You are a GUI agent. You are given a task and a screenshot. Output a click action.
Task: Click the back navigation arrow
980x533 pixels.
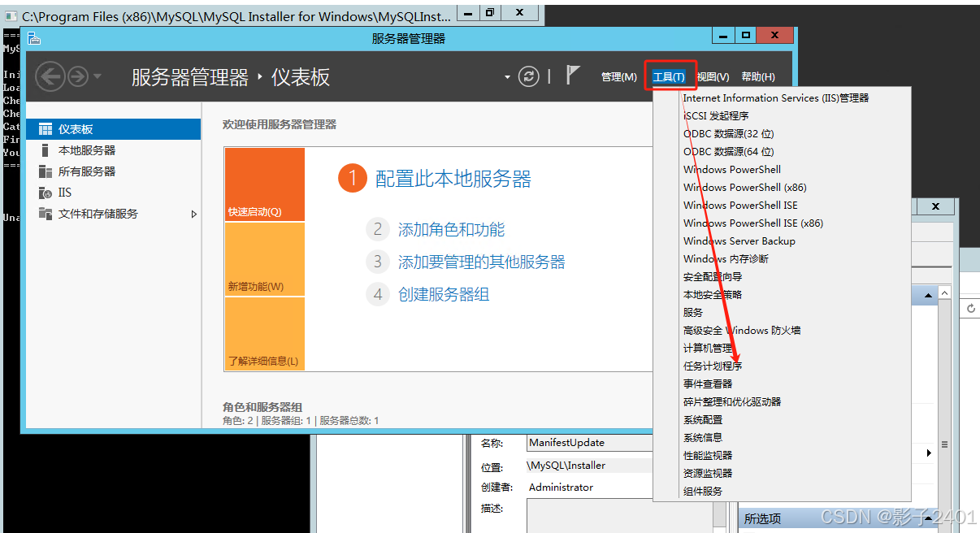[50, 76]
